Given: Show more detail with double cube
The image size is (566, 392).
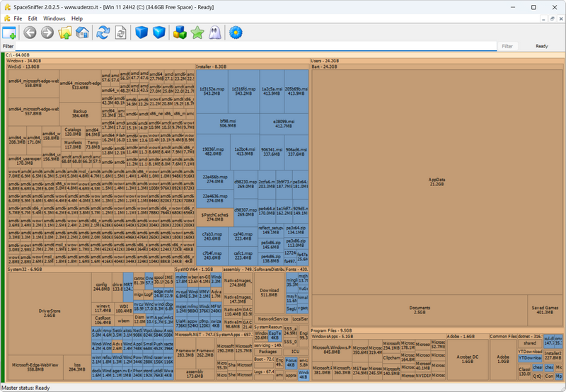Looking at the screenshot, I should (159, 33).
